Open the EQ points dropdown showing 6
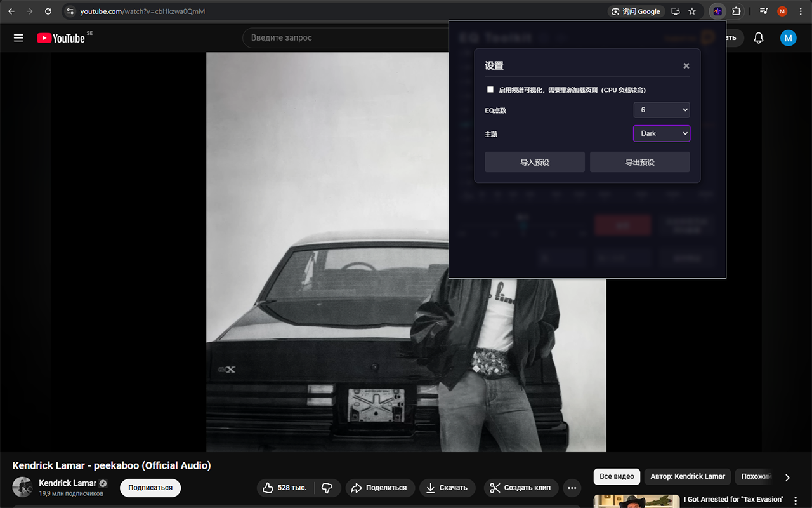 click(x=662, y=110)
